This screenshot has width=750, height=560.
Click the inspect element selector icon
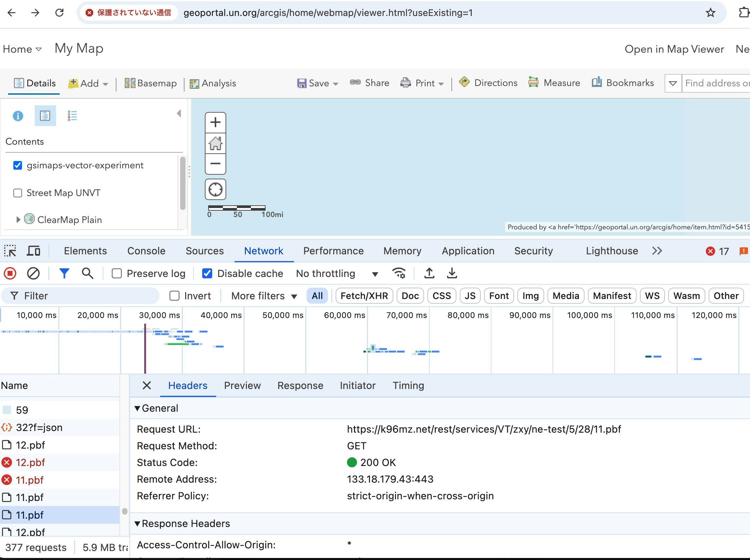click(10, 251)
